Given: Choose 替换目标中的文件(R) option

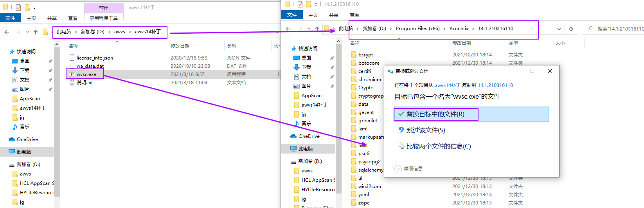Looking at the screenshot, I should click(x=435, y=114).
